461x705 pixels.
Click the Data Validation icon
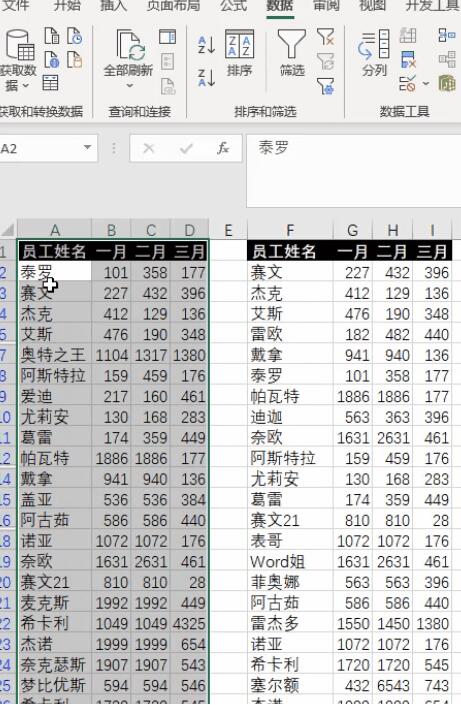point(407,84)
